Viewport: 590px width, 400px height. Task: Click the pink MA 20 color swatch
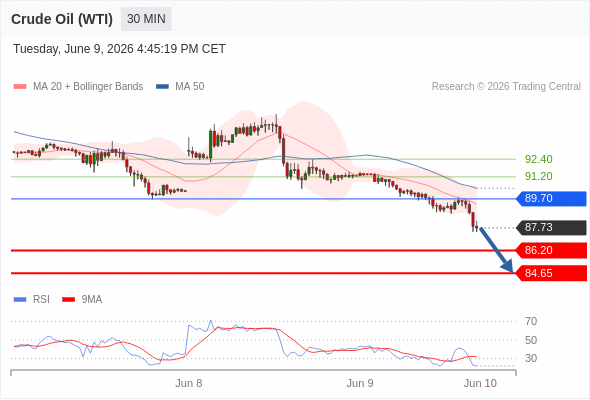(20, 87)
